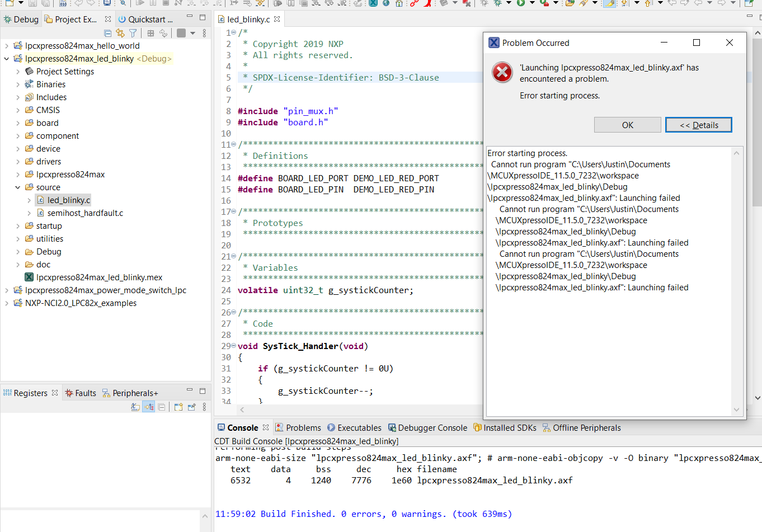
Task: Open the Project Explorer three-dot view menu
Action: point(204,34)
